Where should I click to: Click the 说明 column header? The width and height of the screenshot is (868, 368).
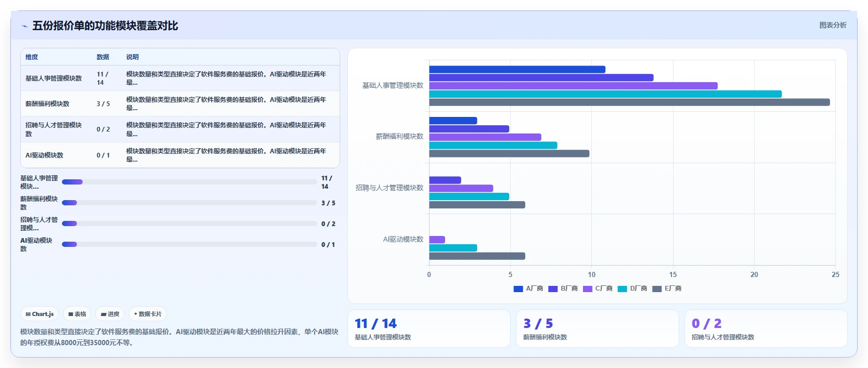(x=133, y=57)
